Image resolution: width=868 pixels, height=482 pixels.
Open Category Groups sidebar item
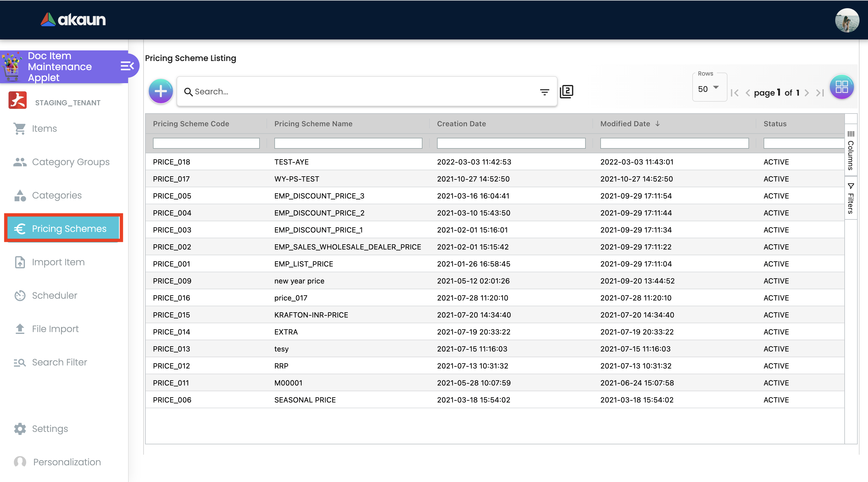coord(70,162)
